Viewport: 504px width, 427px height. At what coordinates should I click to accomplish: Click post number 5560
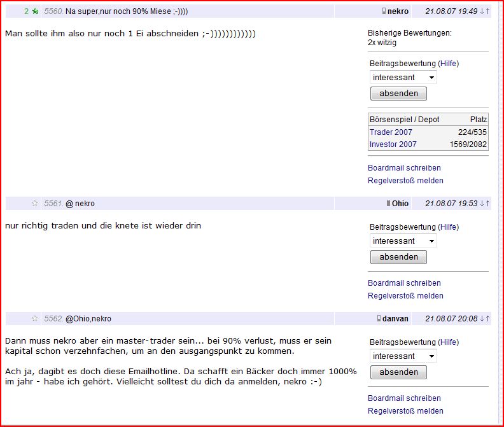[53, 11]
